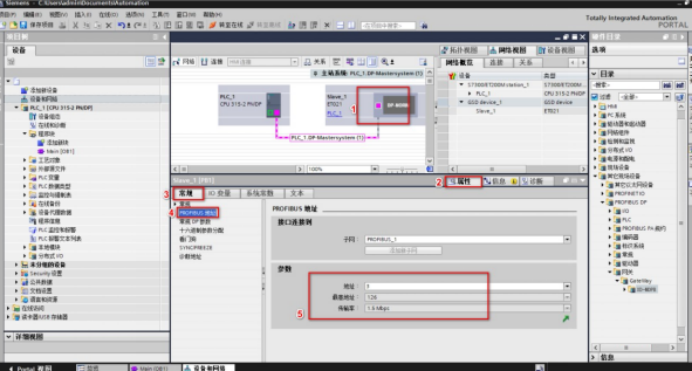692x371 pixels.
Task: Open the PROFIBUS address (地址) dropdown
Action: [567, 286]
